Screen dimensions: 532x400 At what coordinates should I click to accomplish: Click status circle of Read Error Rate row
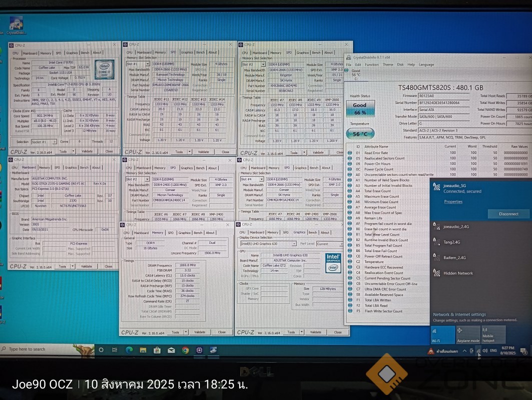[350, 153]
